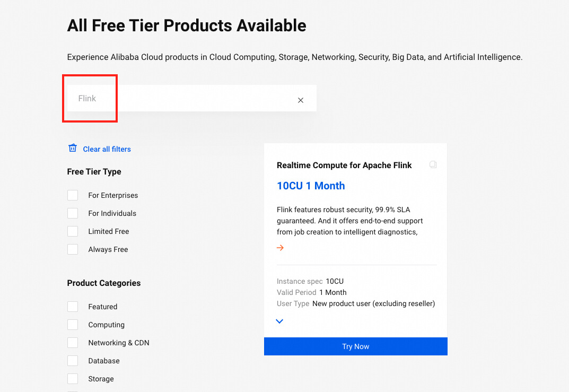Enable the For Individuals filter

tap(73, 213)
